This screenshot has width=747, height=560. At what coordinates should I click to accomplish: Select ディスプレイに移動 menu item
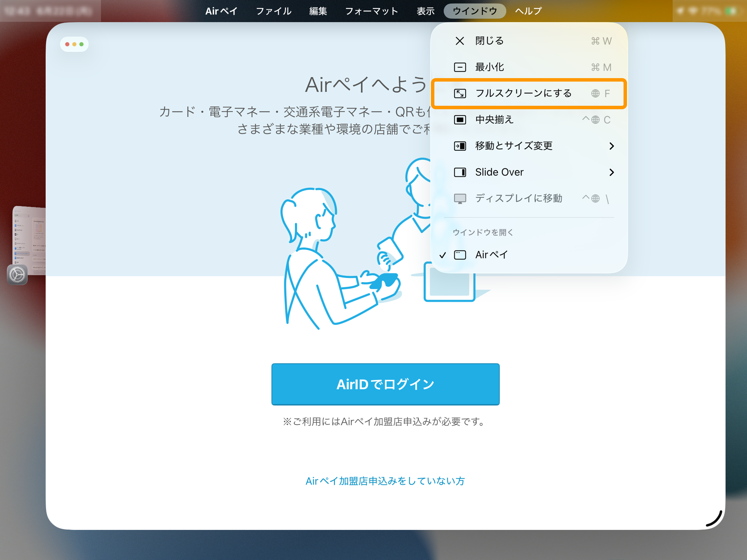529,198
